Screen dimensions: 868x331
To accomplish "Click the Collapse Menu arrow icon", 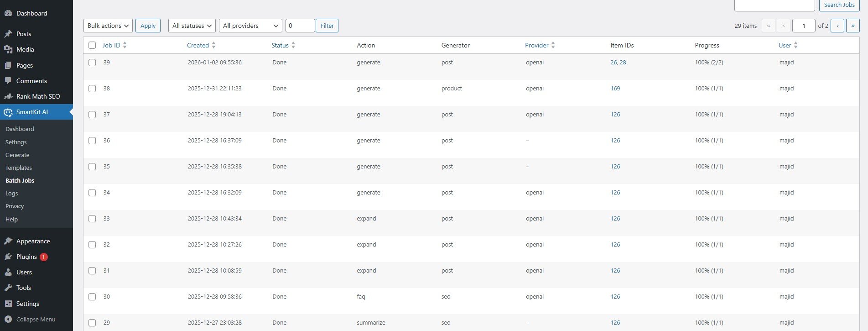I will [x=8, y=319].
